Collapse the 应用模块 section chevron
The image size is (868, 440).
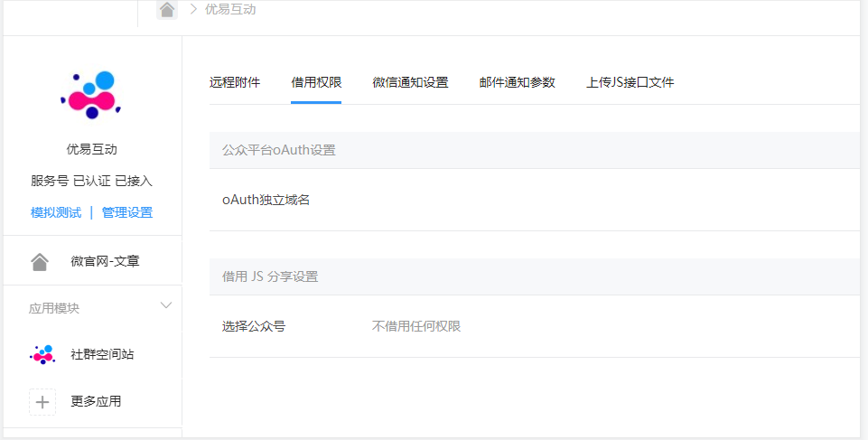[165, 305]
